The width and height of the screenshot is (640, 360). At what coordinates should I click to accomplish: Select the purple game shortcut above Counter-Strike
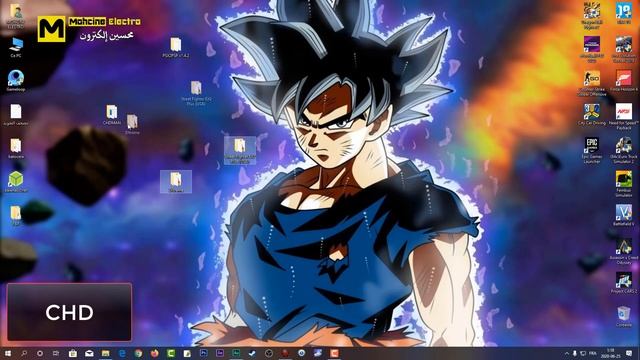pos(592,49)
